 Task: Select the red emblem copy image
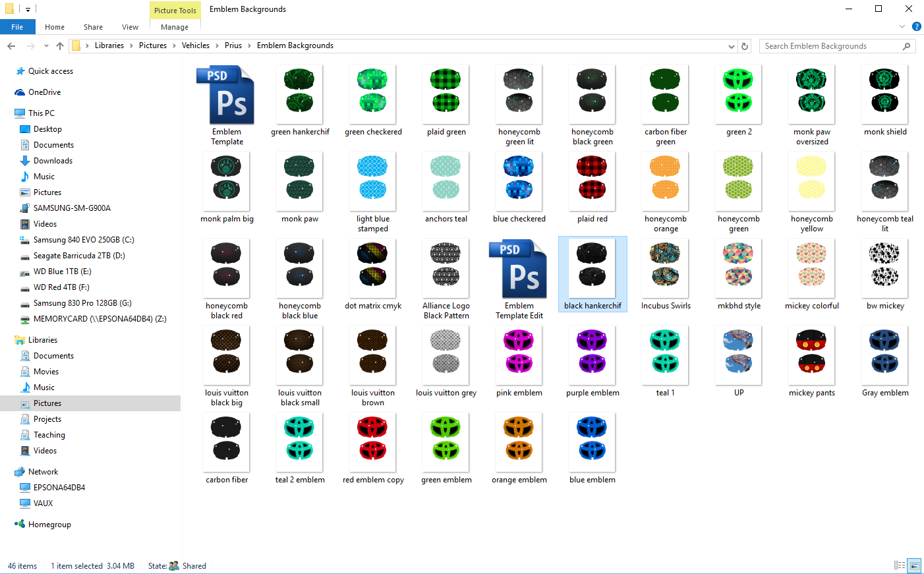click(x=373, y=443)
